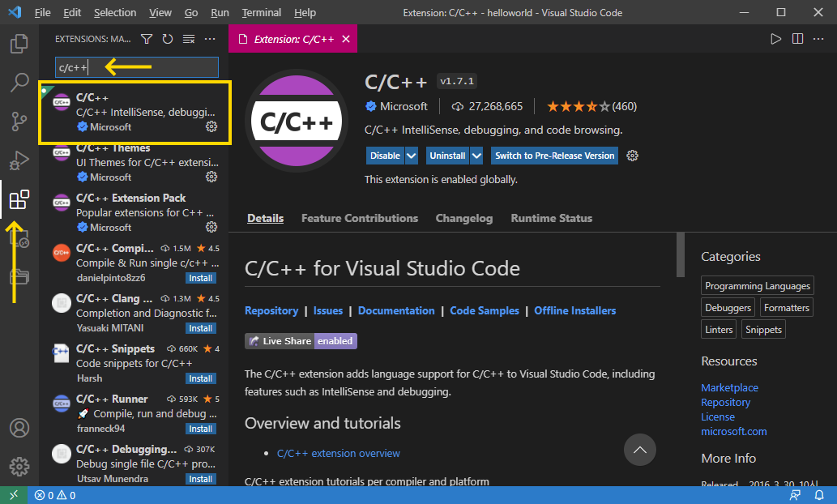This screenshot has height=504, width=837.
Task: Install the C/C++ Compile Run extension
Action: pos(201,278)
